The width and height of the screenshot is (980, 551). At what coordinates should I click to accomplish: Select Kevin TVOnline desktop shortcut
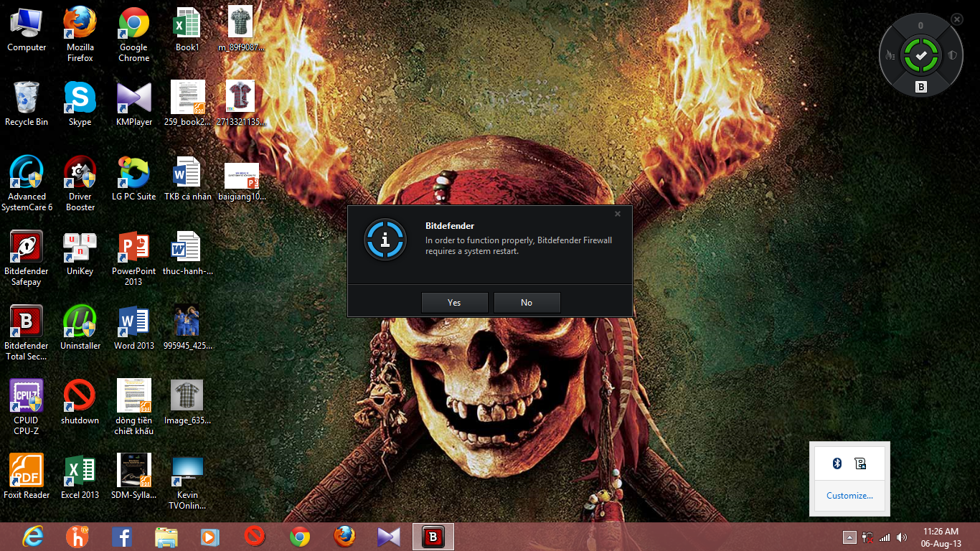187,482
